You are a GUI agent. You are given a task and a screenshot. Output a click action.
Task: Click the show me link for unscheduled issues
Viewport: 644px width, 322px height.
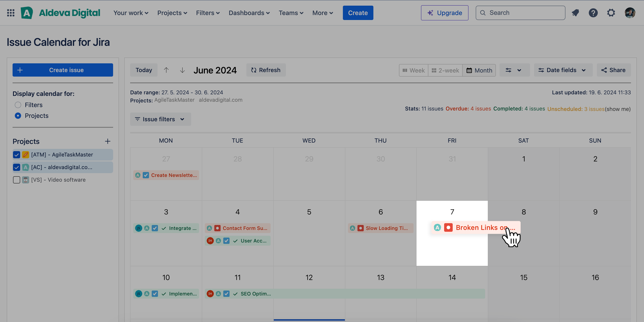(x=618, y=109)
